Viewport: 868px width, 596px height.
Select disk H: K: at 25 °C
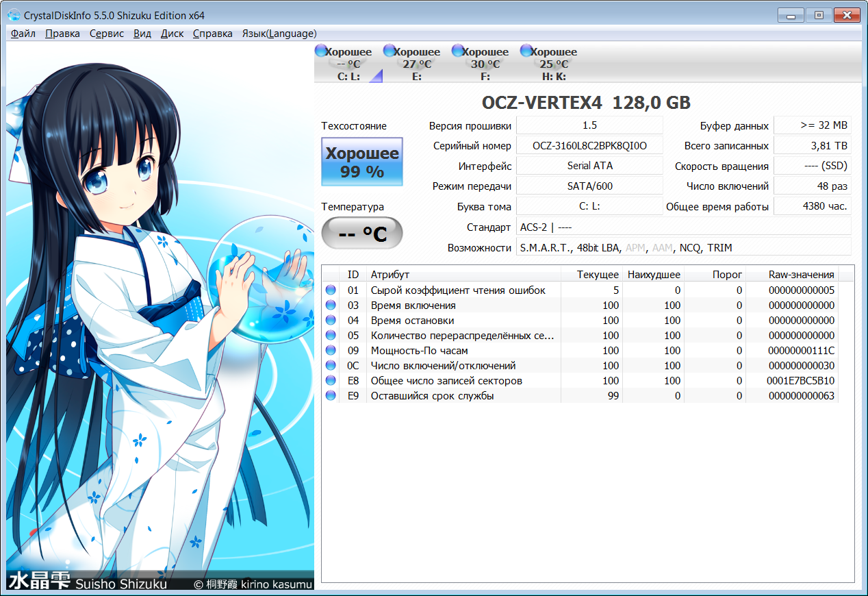coord(554,64)
